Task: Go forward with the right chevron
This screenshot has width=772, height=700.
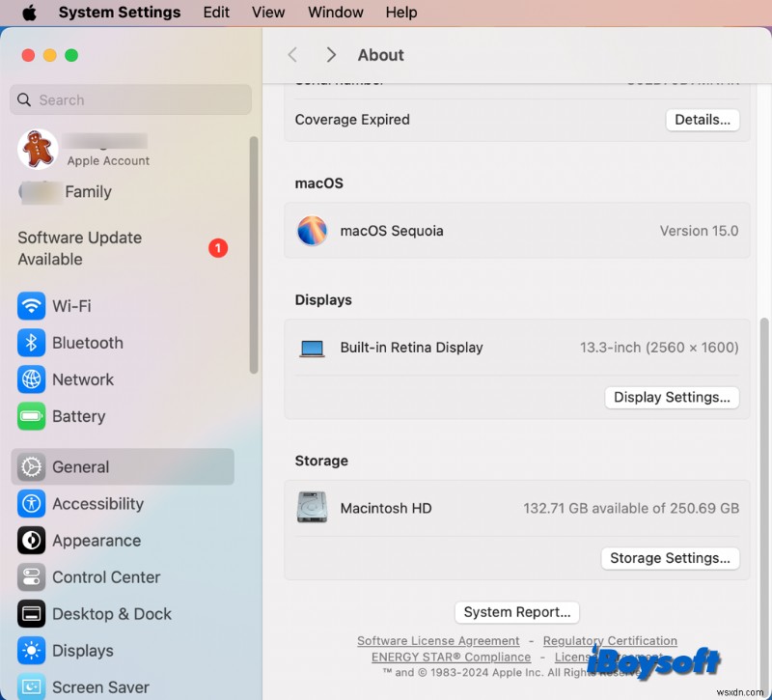Action: pos(331,55)
